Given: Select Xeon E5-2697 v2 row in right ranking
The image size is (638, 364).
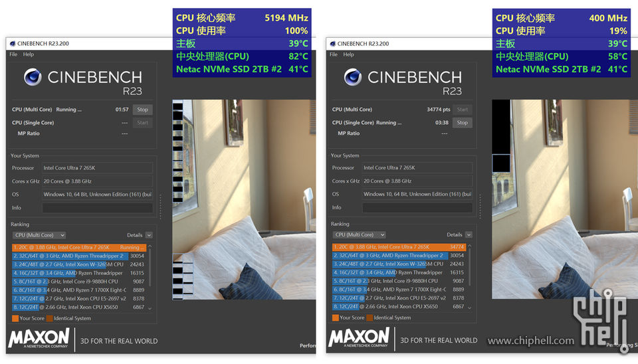Looking at the screenshot, I should (x=399, y=298).
